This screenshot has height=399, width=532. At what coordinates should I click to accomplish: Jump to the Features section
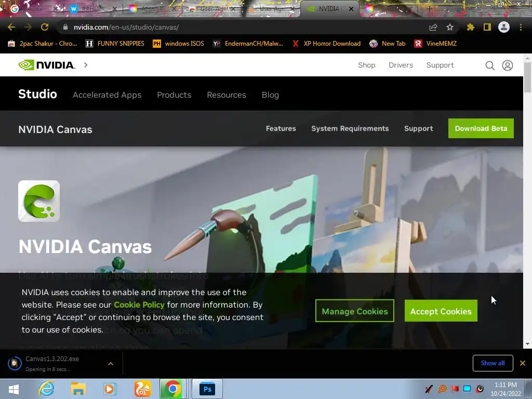coord(281,129)
